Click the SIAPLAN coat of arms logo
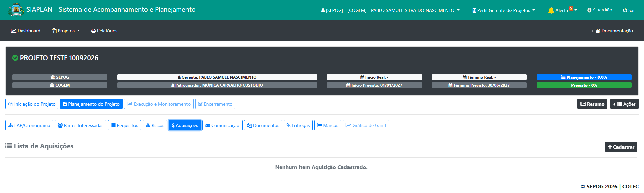The width and height of the screenshot is (644, 193). tap(16, 10)
